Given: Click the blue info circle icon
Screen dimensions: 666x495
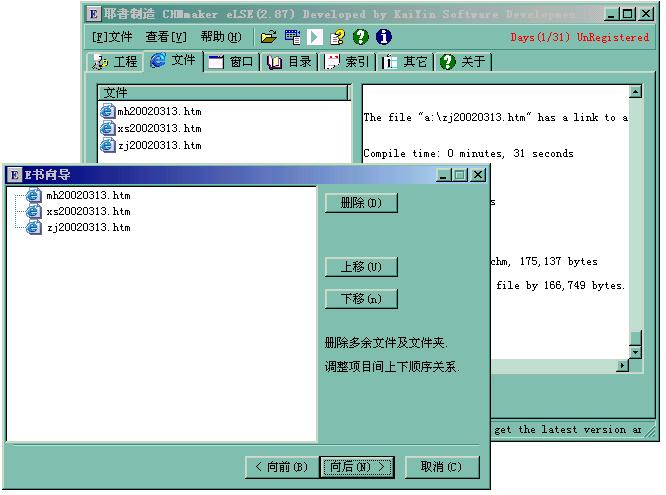Looking at the screenshot, I should point(383,37).
